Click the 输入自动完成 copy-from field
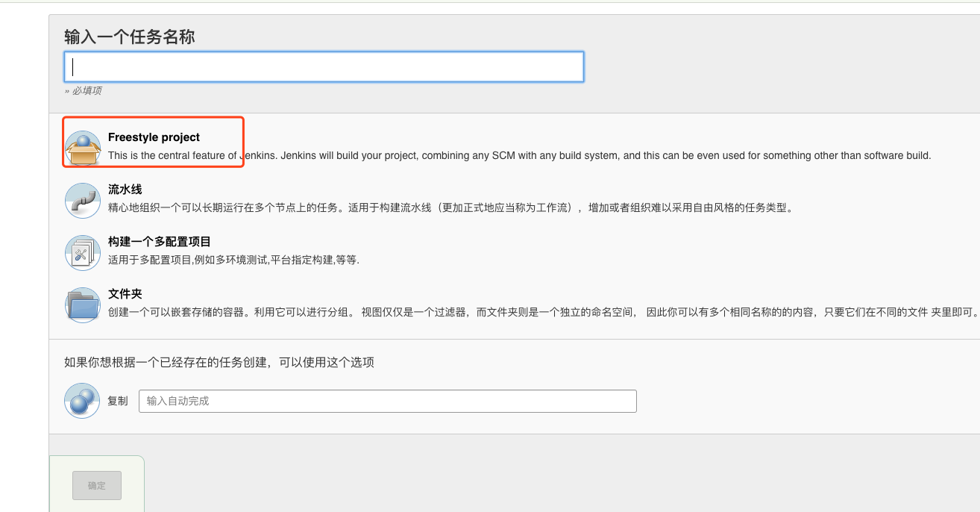Screen dimensions: 980x512 [x=388, y=401]
